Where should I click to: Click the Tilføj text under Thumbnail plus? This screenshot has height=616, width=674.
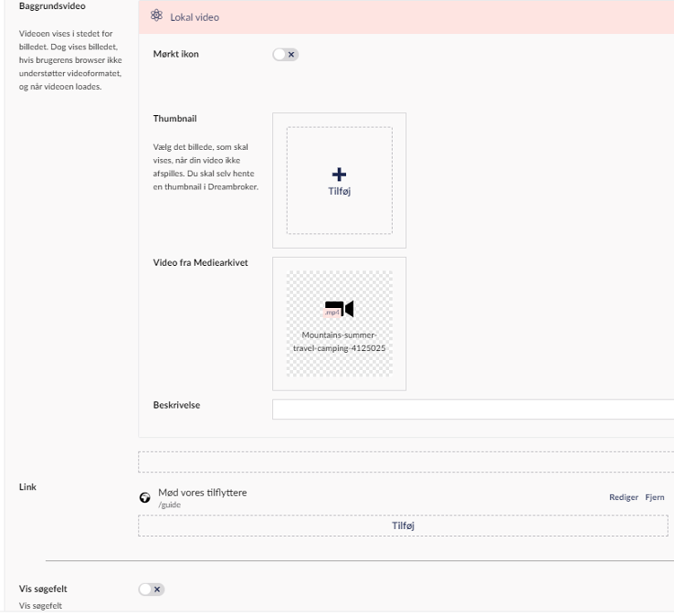[x=340, y=191]
